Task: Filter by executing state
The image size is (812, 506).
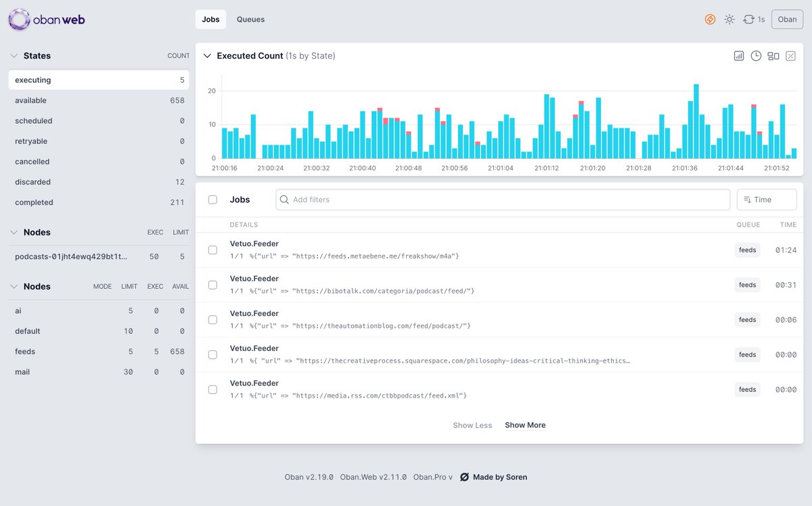Action: coord(99,80)
